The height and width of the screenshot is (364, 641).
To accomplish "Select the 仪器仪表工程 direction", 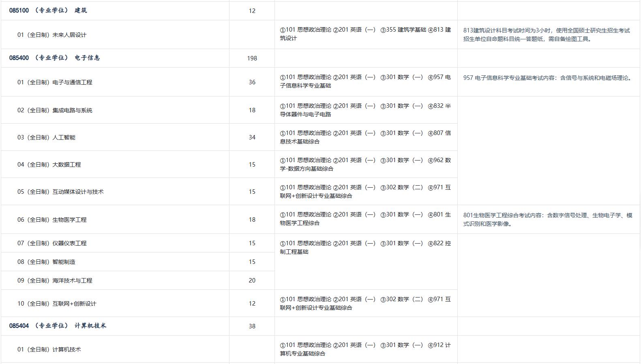I will (x=52, y=243).
